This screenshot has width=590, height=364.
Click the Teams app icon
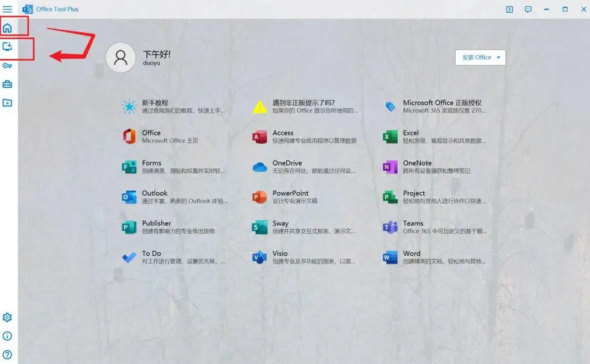click(x=390, y=227)
